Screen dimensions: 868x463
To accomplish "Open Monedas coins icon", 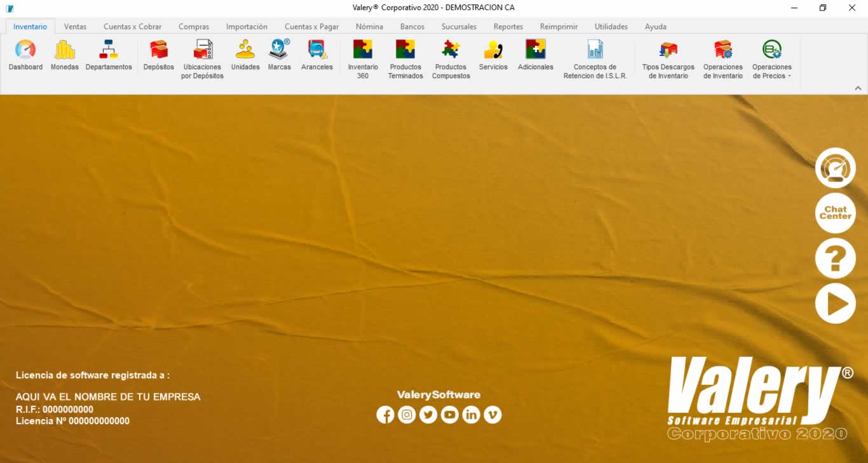I will (x=64, y=55).
